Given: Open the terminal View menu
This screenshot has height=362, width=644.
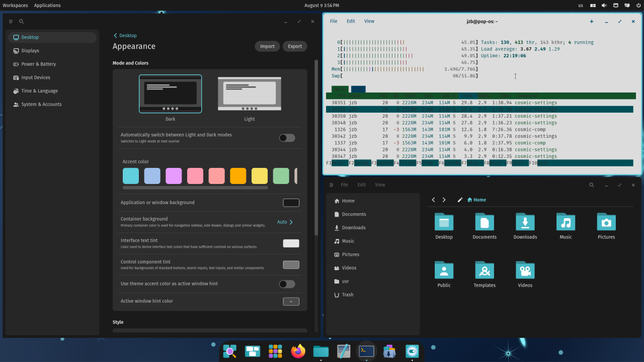Looking at the screenshot, I should [369, 22].
